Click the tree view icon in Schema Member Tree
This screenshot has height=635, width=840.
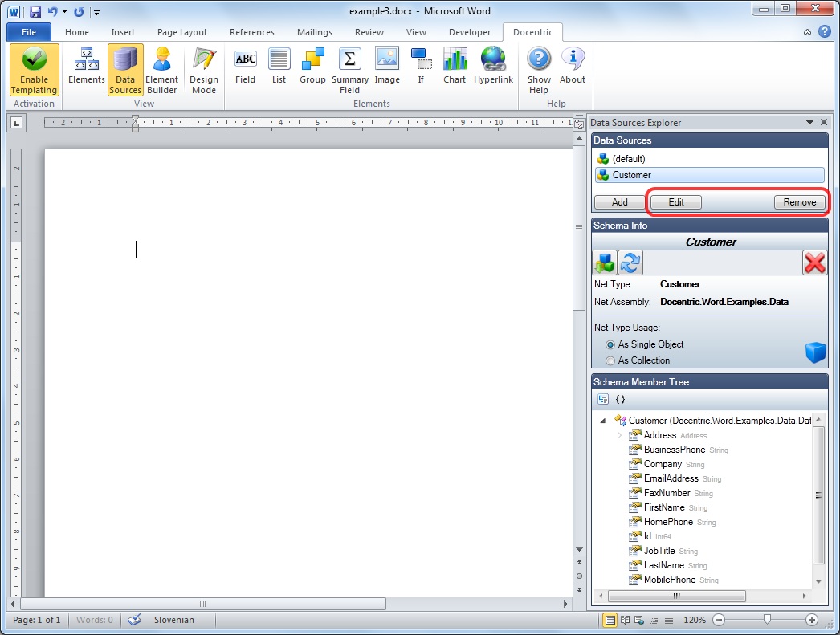pos(603,400)
